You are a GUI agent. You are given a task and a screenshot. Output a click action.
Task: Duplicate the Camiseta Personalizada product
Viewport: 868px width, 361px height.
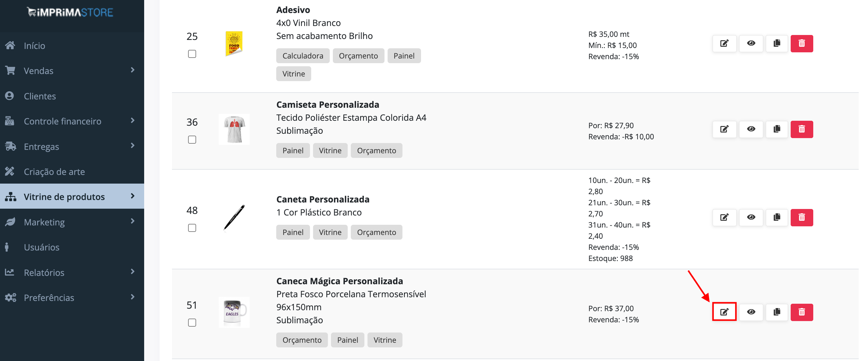pyautogui.click(x=777, y=129)
